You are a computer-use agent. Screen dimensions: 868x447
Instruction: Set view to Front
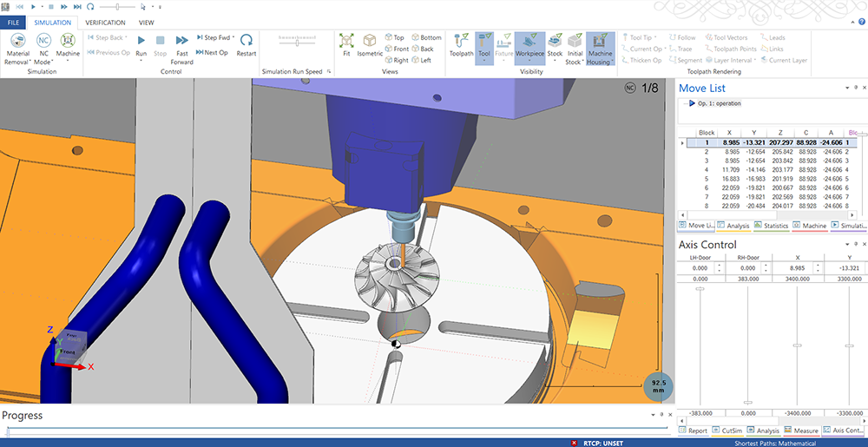click(x=397, y=49)
